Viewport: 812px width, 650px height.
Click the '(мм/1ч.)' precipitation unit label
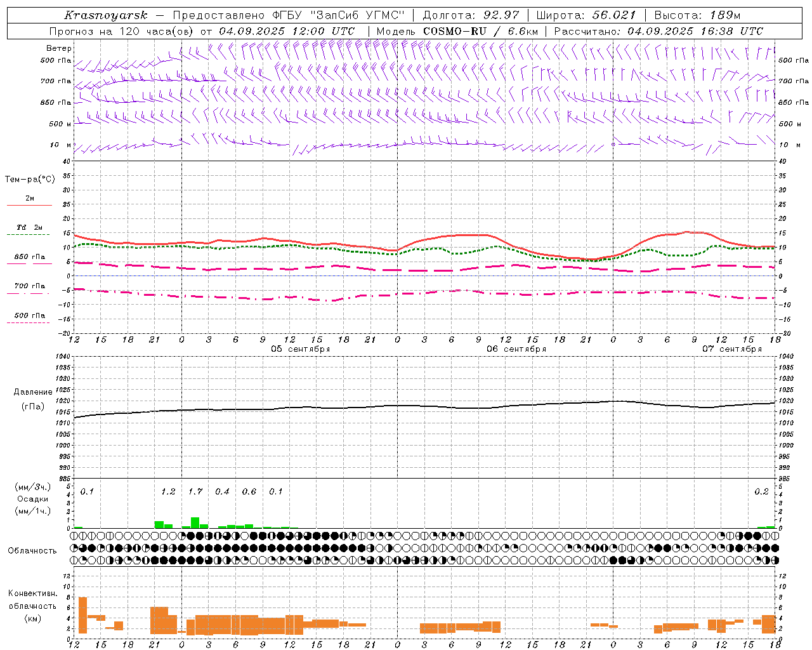tap(33, 511)
